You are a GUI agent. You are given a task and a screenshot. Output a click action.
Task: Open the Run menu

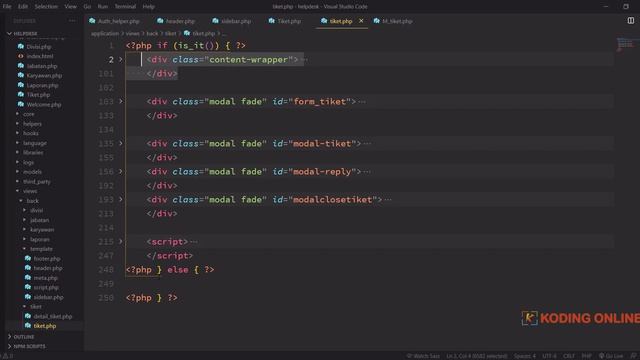[x=103, y=7]
